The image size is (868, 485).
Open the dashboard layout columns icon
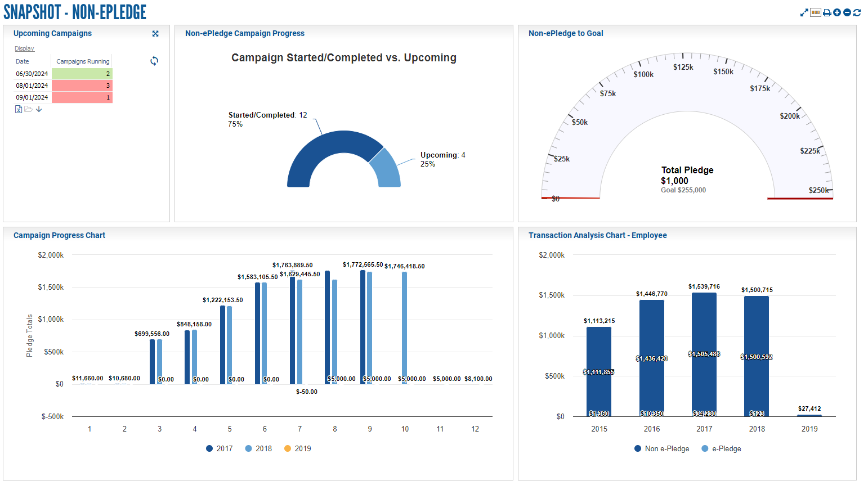(816, 12)
